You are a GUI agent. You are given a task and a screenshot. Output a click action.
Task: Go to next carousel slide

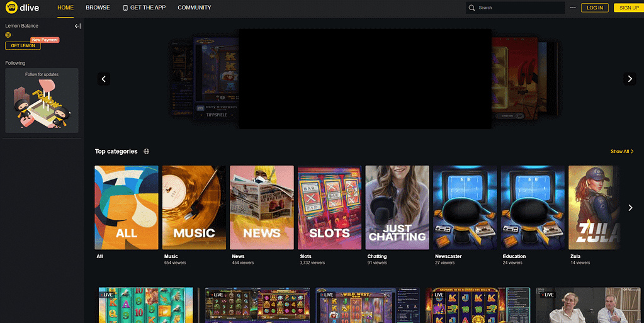click(630, 79)
